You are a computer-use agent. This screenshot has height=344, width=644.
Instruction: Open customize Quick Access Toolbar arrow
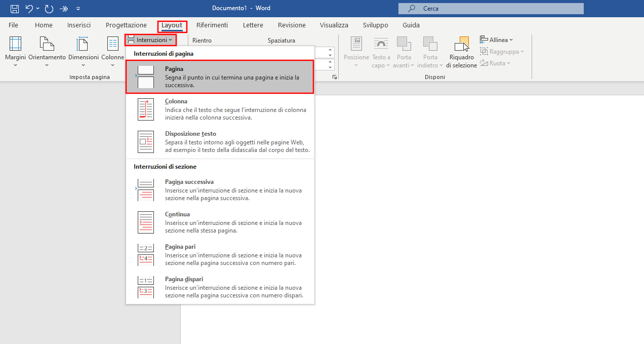77,9
